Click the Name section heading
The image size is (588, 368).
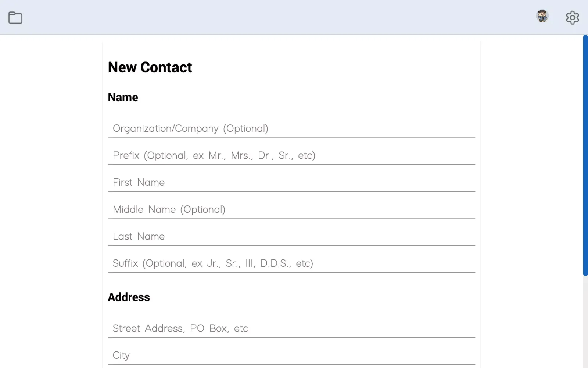point(123,97)
